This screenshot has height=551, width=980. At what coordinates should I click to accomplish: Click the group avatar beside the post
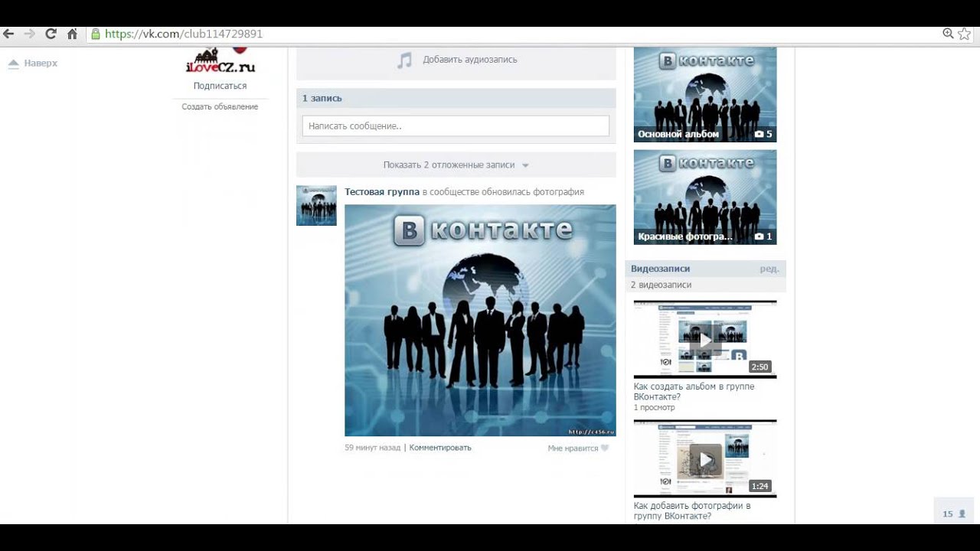tap(316, 206)
